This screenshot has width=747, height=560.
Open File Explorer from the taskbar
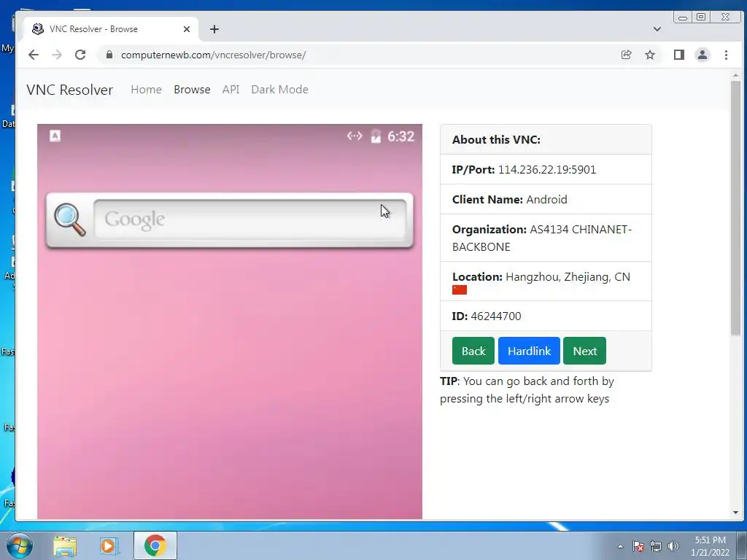click(65, 545)
